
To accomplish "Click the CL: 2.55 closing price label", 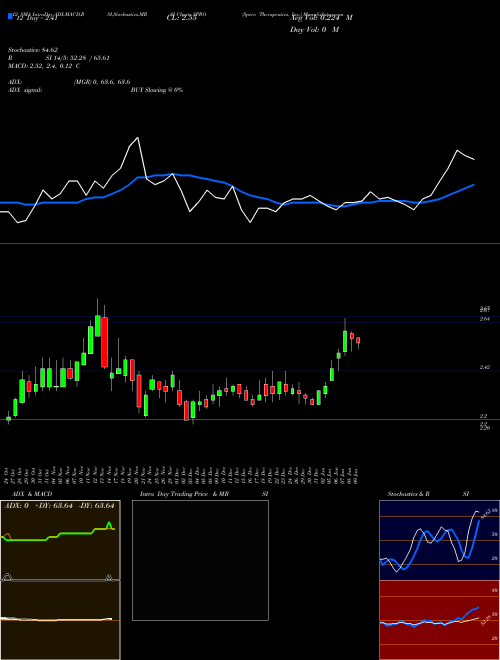I will tap(181, 18).
